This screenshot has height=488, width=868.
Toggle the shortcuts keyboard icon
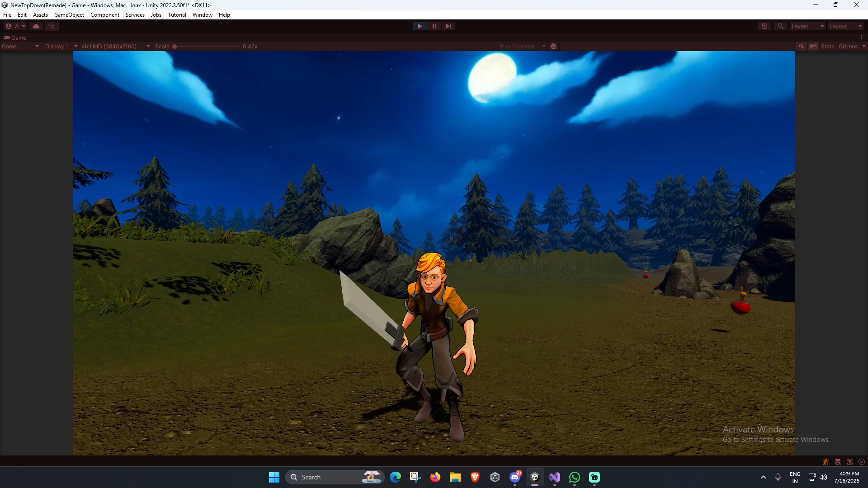813,47
